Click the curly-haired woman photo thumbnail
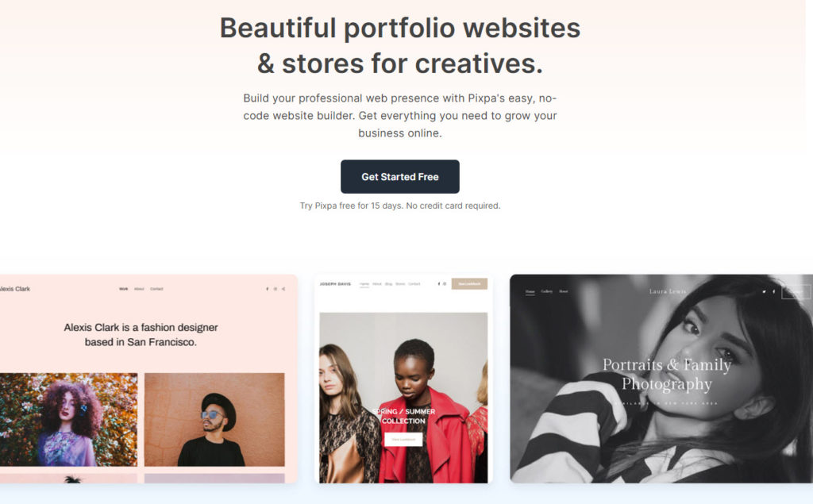The image size is (813, 504). [x=68, y=420]
